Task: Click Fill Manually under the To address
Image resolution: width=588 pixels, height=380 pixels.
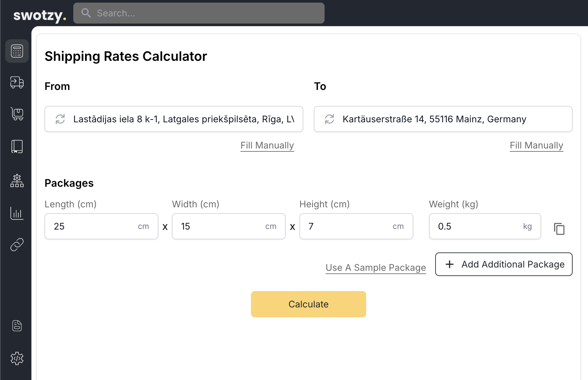Action: click(x=536, y=145)
